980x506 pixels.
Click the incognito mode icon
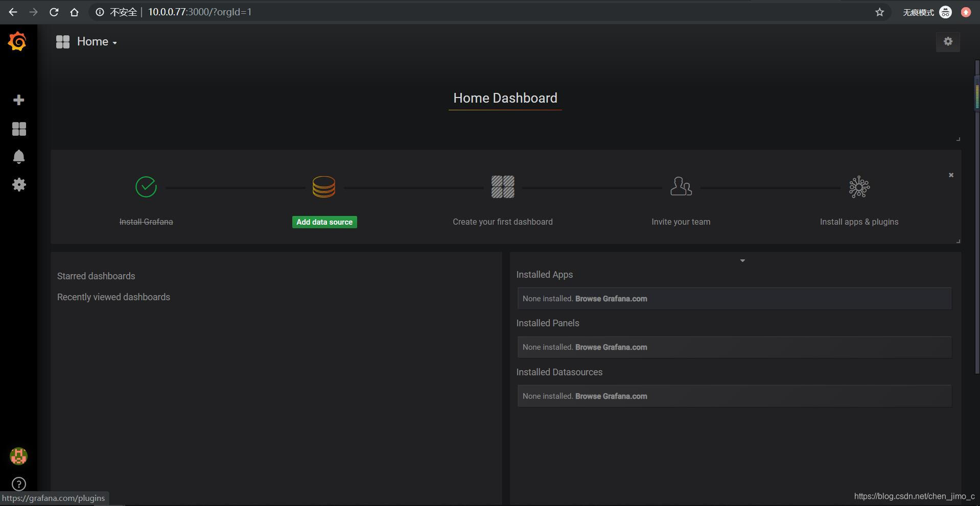click(945, 12)
